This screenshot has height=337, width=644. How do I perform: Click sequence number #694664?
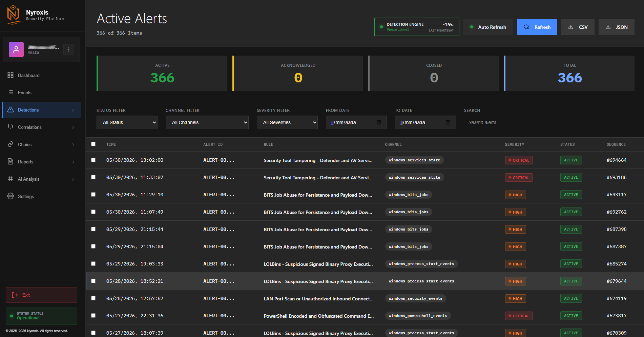[617, 160]
